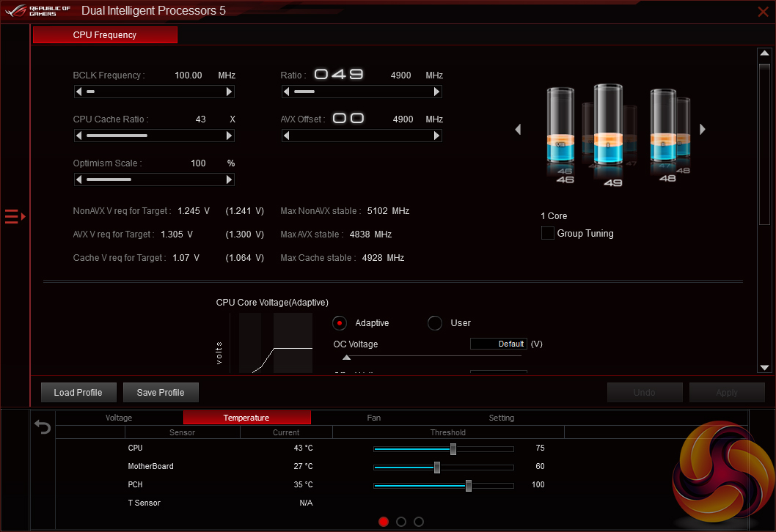776x532 pixels.
Task: Click the BCLK Frequency value 100.00
Action: click(188, 75)
